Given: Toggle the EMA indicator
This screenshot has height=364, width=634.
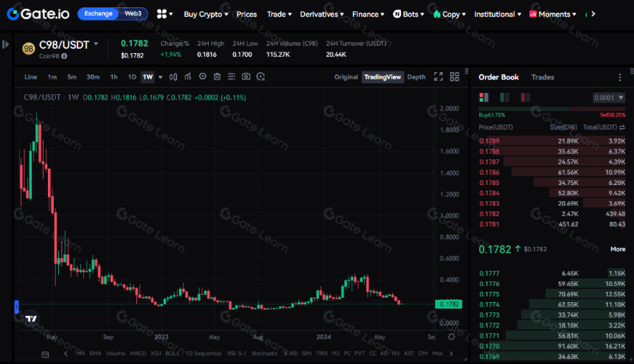Looking at the screenshot, I should point(95,354).
